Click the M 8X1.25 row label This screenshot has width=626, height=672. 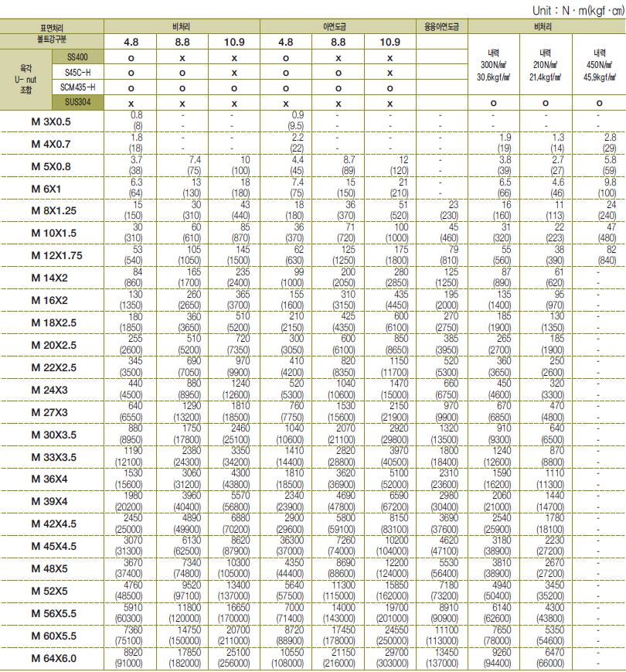pyautogui.click(x=53, y=211)
